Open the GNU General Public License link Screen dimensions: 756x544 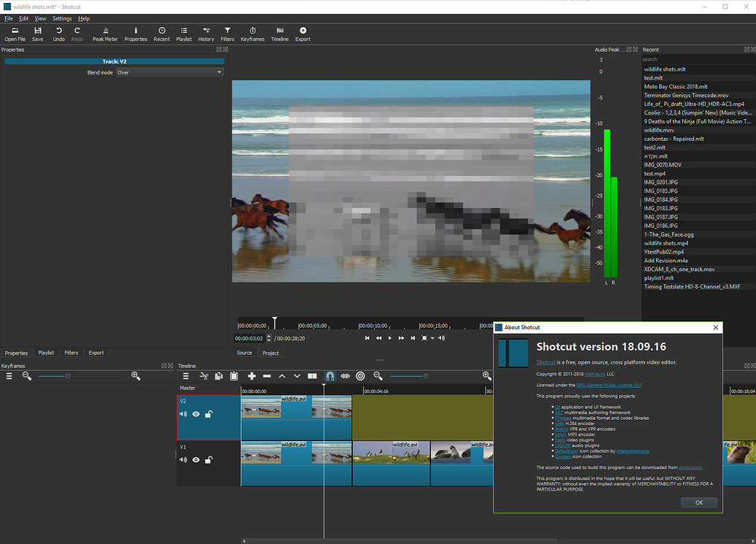pyautogui.click(x=608, y=385)
